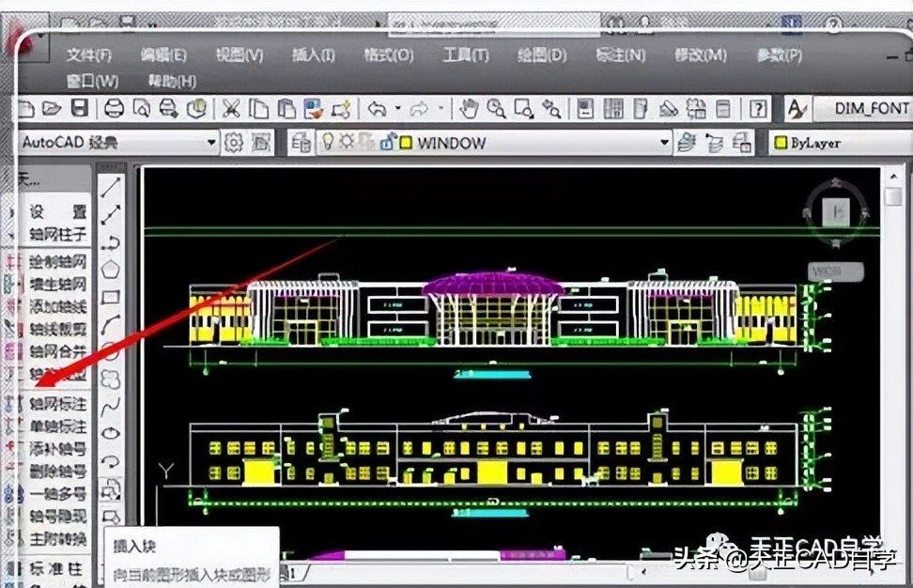
Task: Expand the Undo history dropdown arrow
Action: [398, 108]
